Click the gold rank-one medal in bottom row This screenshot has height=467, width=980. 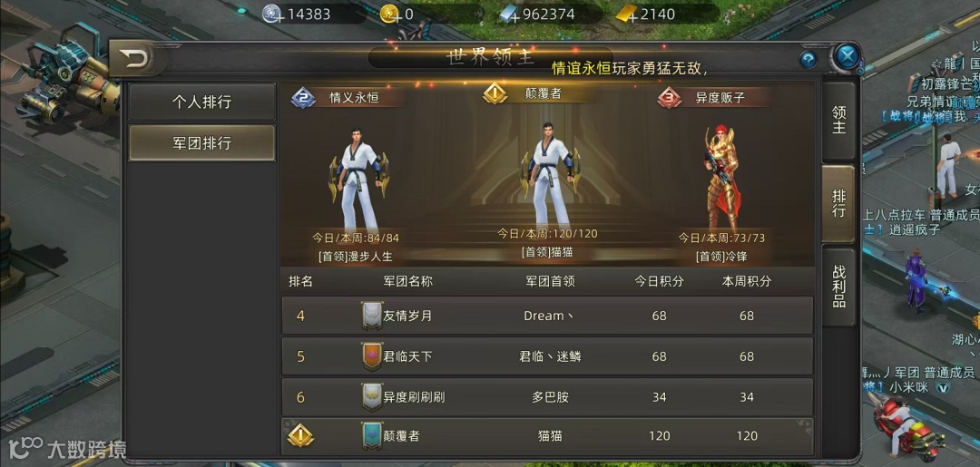[x=300, y=435]
